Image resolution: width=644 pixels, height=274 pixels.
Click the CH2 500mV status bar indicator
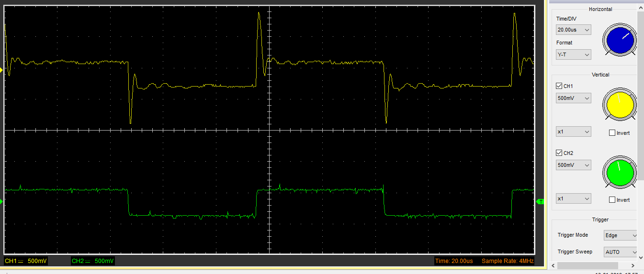coord(93,261)
